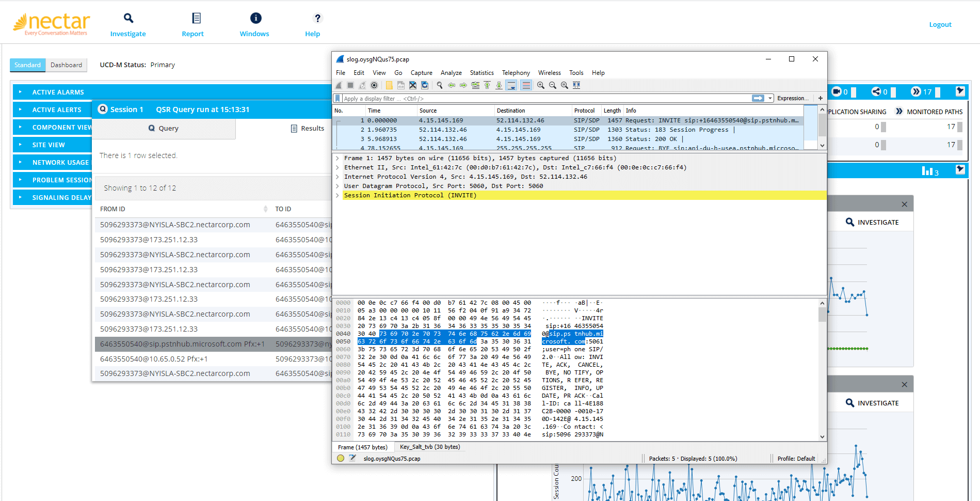Click the Expression… button in filter bar
This screenshot has width=980, height=501.
point(793,98)
